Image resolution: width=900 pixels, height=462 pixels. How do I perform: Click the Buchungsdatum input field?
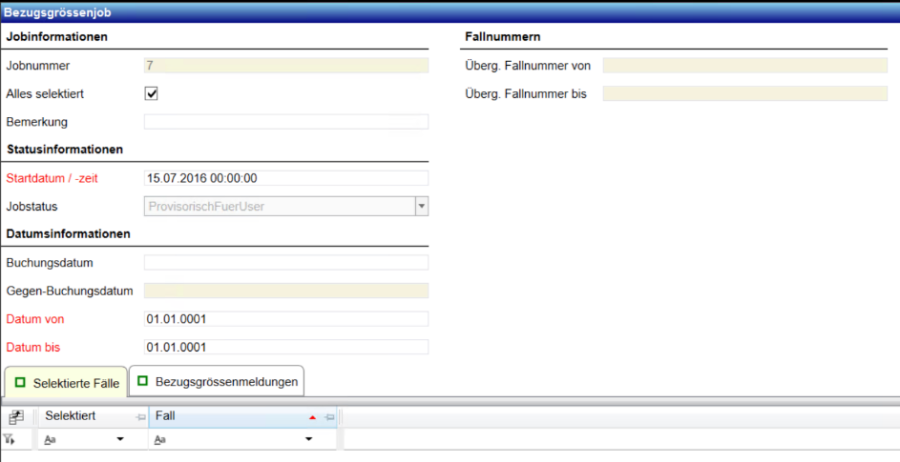(286, 263)
